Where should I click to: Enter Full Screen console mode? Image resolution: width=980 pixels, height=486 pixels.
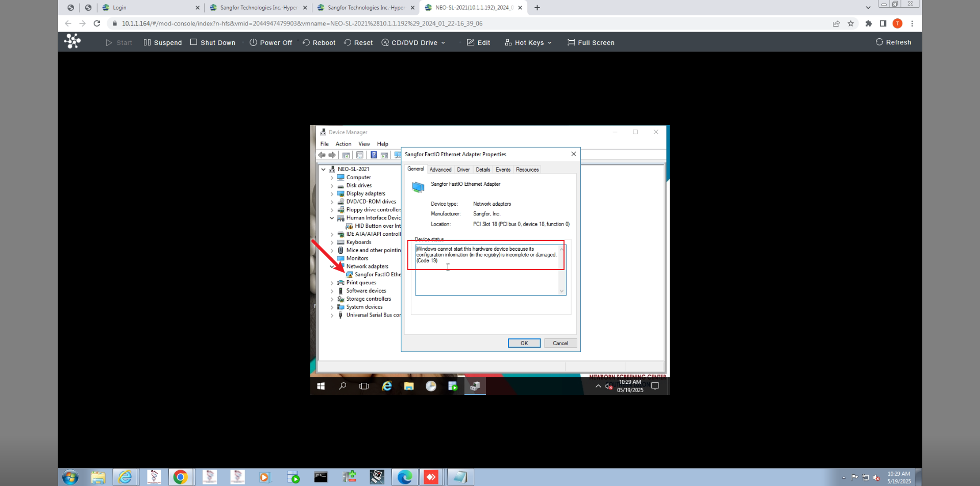coord(591,42)
